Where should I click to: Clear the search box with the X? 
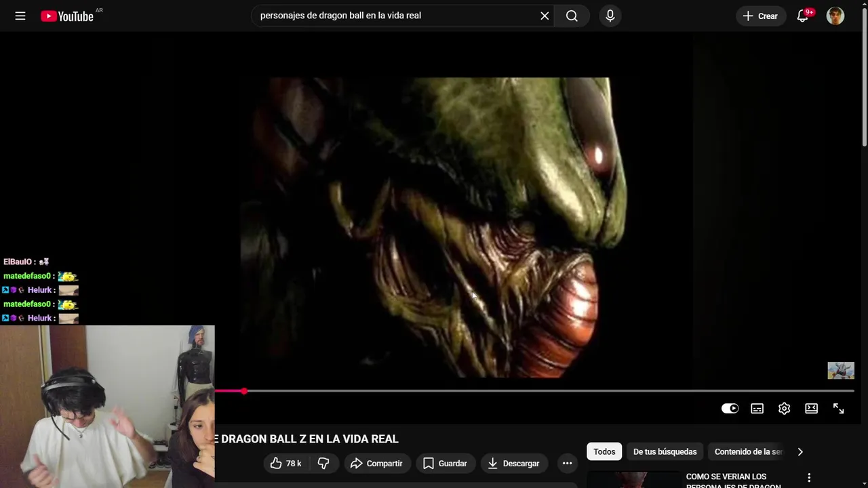point(545,16)
